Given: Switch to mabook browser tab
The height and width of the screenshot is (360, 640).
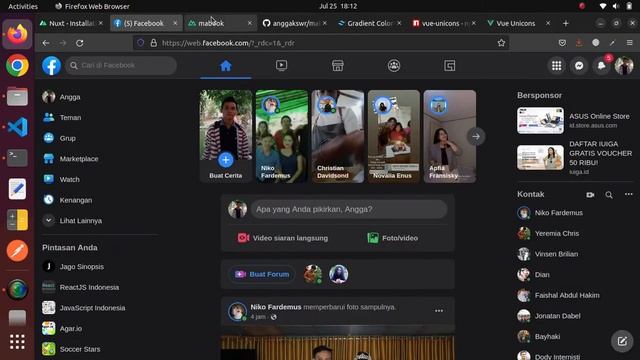Looking at the screenshot, I should (x=220, y=23).
